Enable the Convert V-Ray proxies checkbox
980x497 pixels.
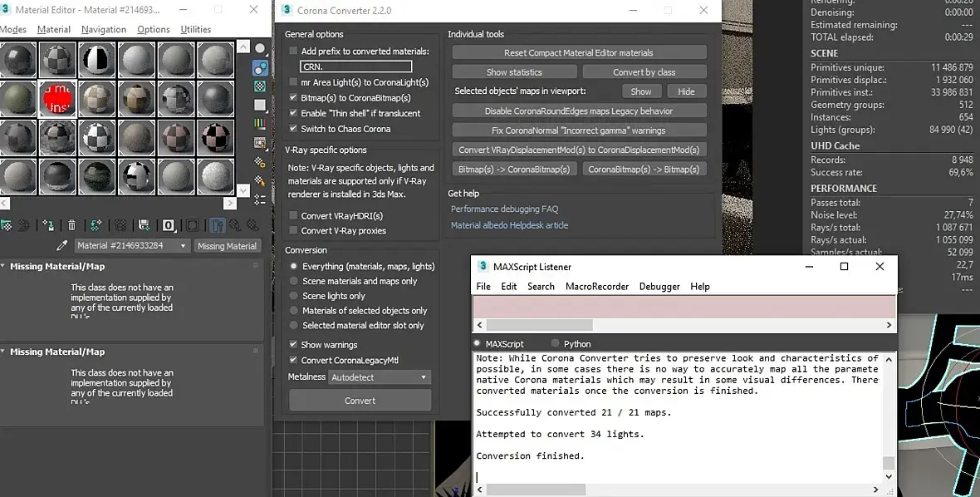(293, 231)
